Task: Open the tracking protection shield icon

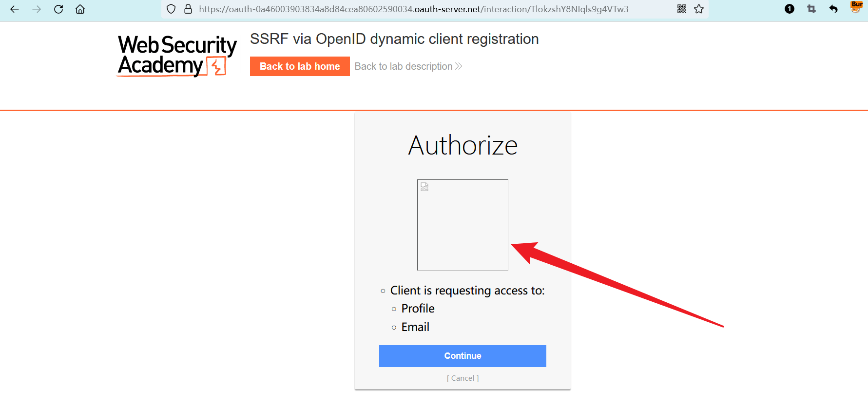Action: click(171, 9)
